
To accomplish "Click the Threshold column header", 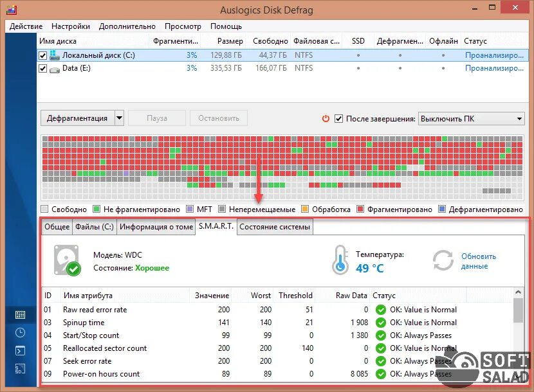I will pyautogui.click(x=295, y=296).
